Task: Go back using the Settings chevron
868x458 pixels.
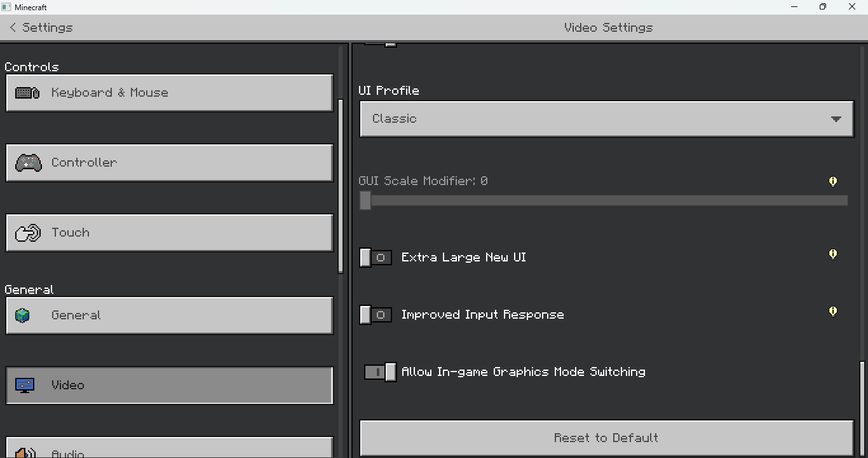Action: 13,27
